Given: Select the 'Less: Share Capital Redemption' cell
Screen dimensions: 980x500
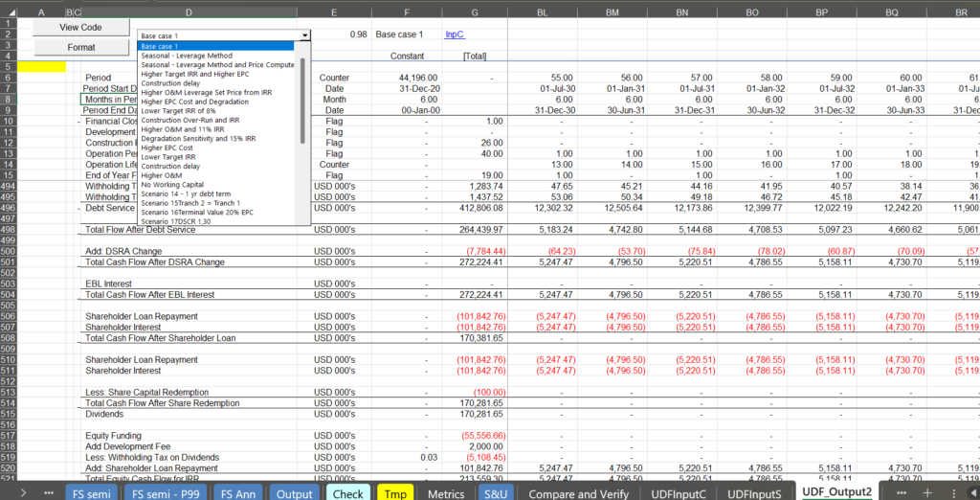Looking at the screenshot, I should (x=189, y=392).
